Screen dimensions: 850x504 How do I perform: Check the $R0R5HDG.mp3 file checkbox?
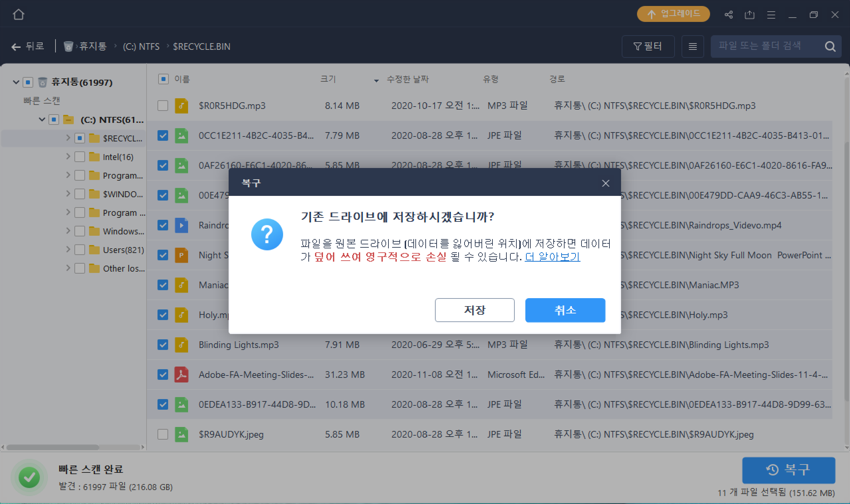tap(163, 106)
